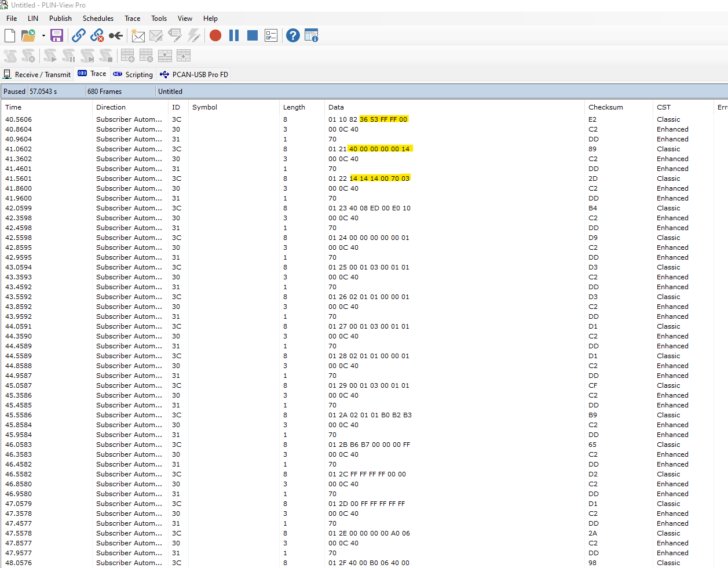728x568 pixels.
Task: Toggle trace recording on
Action: coord(215,35)
